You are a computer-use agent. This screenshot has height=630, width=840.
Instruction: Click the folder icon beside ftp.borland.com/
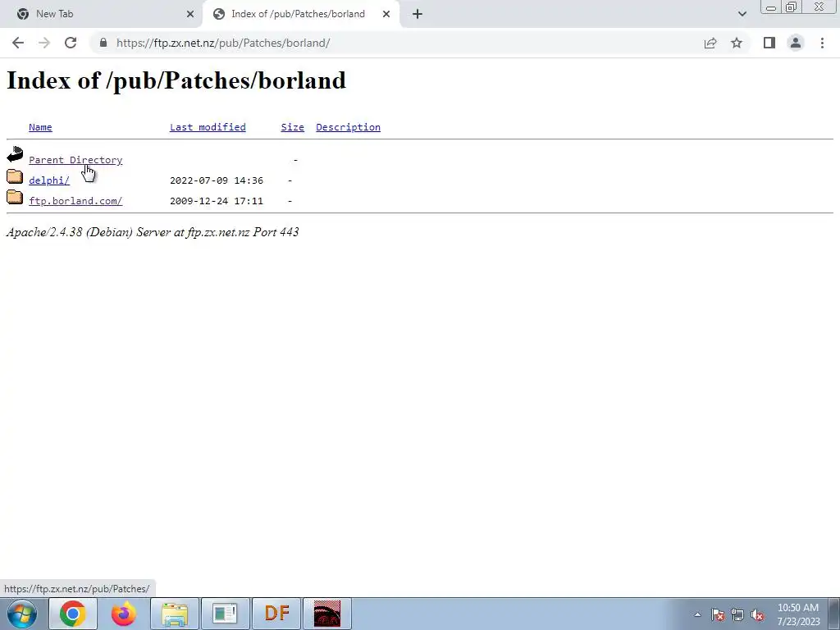(15, 197)
